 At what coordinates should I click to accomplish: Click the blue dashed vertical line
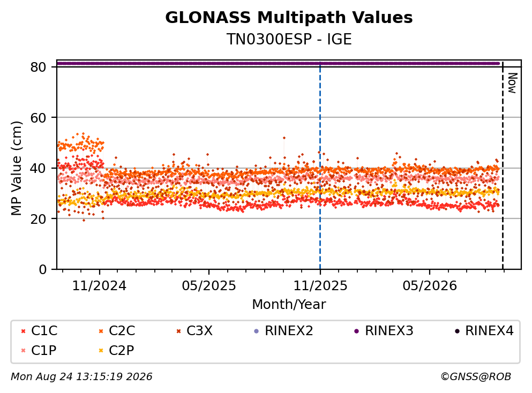(x=320, y=166)
